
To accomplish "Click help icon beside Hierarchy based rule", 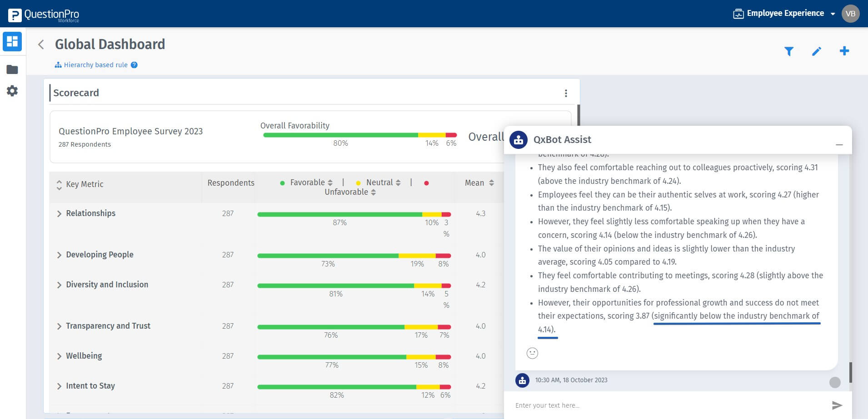I will (134, 65).
